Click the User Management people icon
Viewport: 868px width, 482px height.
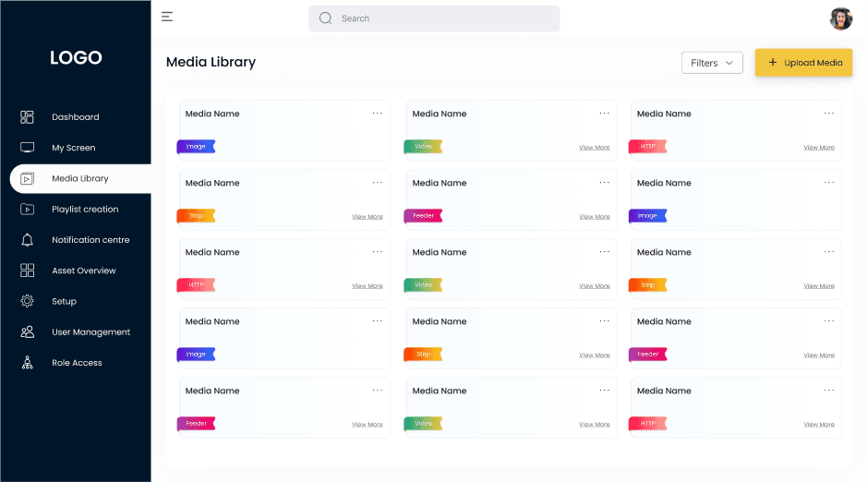tap(27, 332)
